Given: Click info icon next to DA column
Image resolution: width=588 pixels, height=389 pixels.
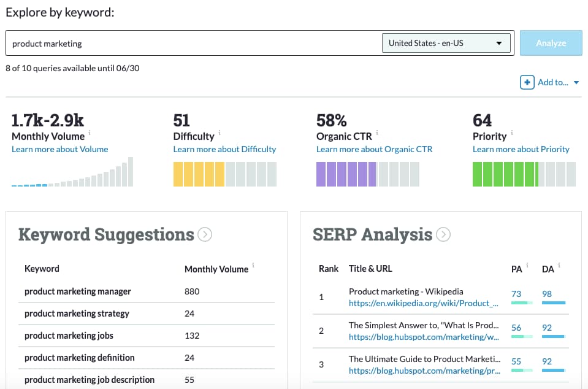Looking at the screenshot, I should click(x=559, y=265).
